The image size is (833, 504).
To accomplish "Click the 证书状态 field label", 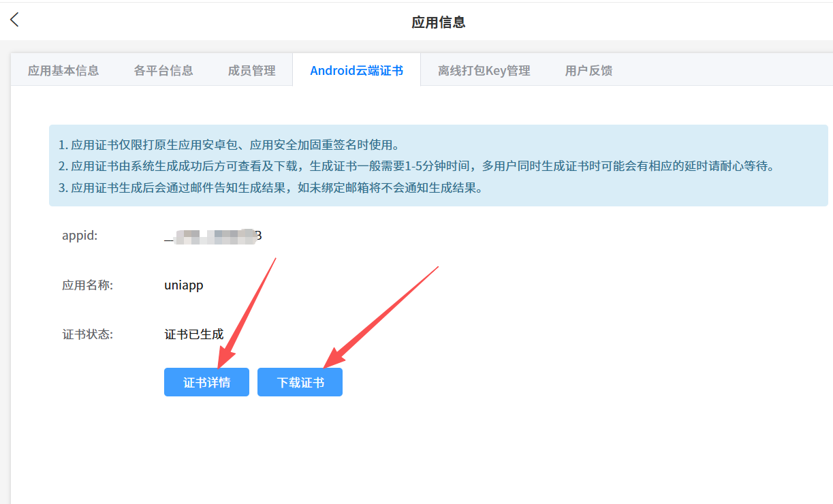I will point(87,334).
